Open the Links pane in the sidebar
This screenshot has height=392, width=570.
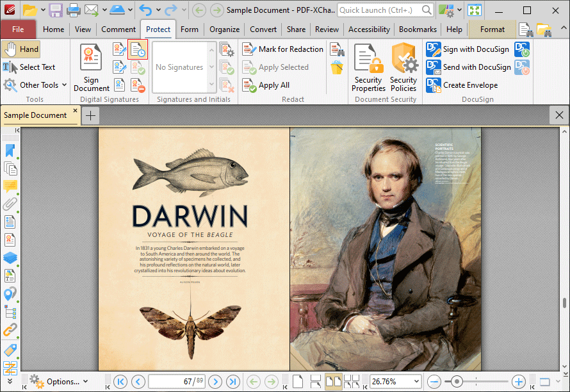coord(10,330)
